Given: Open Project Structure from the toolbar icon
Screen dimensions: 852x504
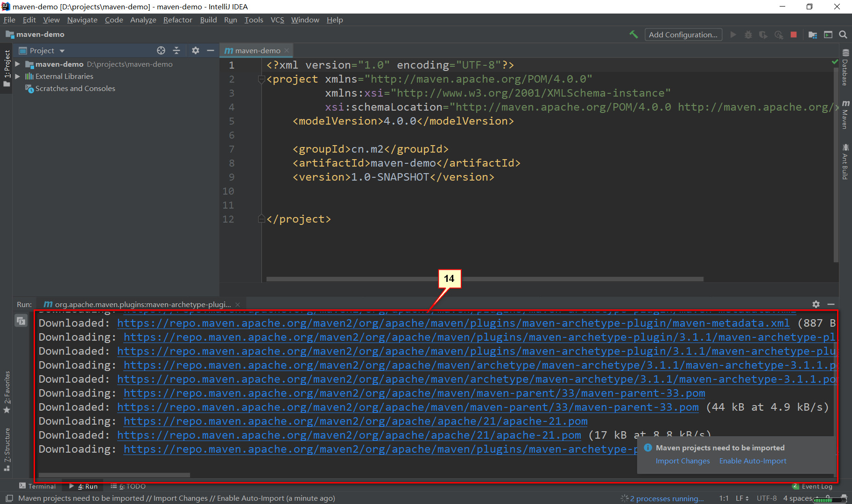Looking at the screenshot, I should 813,35.
